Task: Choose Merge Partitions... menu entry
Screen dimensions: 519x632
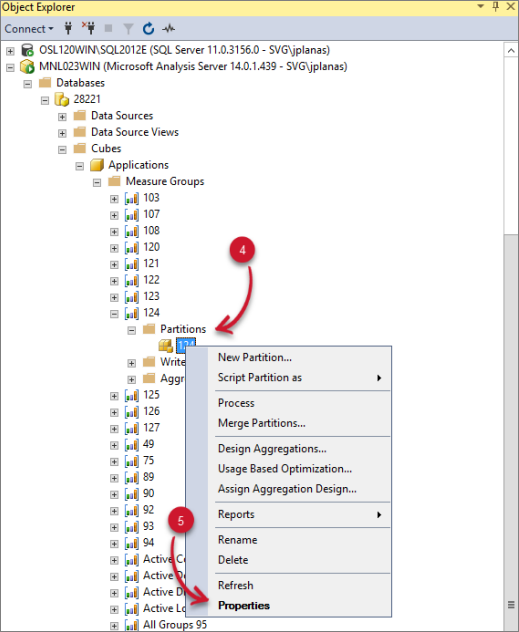Action: (x=299, y=423)
